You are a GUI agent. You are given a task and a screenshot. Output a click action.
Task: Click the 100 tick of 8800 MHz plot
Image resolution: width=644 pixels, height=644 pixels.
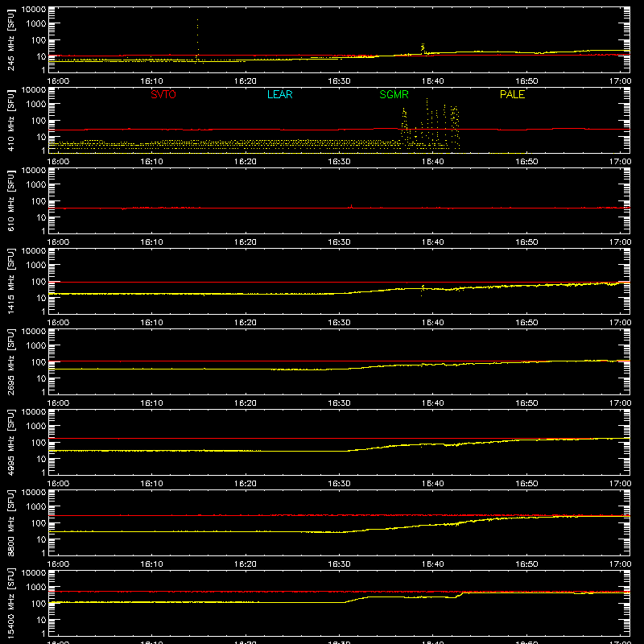[x=39, y=523]
